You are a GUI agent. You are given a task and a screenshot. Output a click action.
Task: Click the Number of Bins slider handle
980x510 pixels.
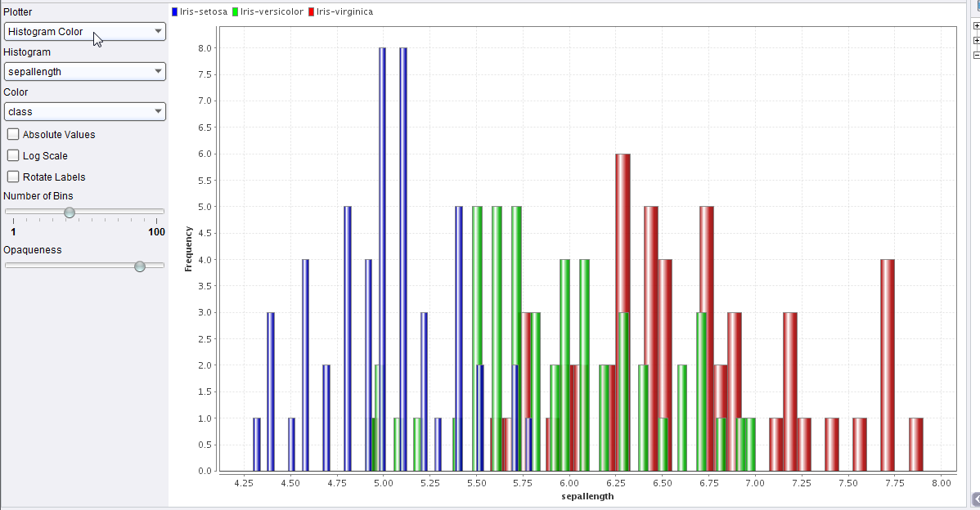[x=70, y=212]
